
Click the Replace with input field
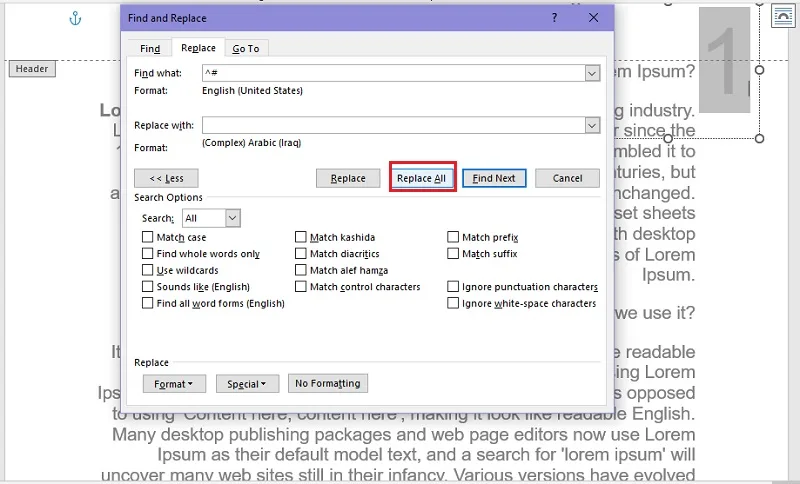click(x=393, y=125)
